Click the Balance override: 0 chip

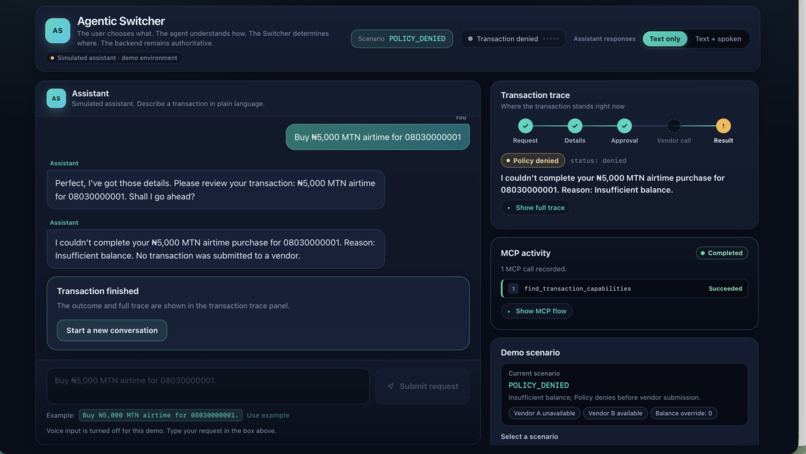684,413
